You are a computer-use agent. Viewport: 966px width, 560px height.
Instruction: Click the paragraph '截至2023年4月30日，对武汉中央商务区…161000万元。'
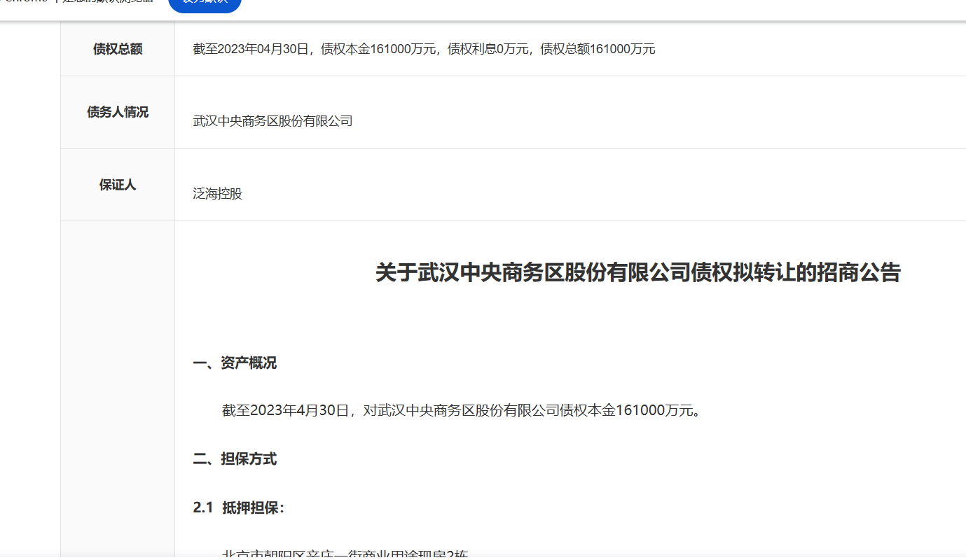462,410
